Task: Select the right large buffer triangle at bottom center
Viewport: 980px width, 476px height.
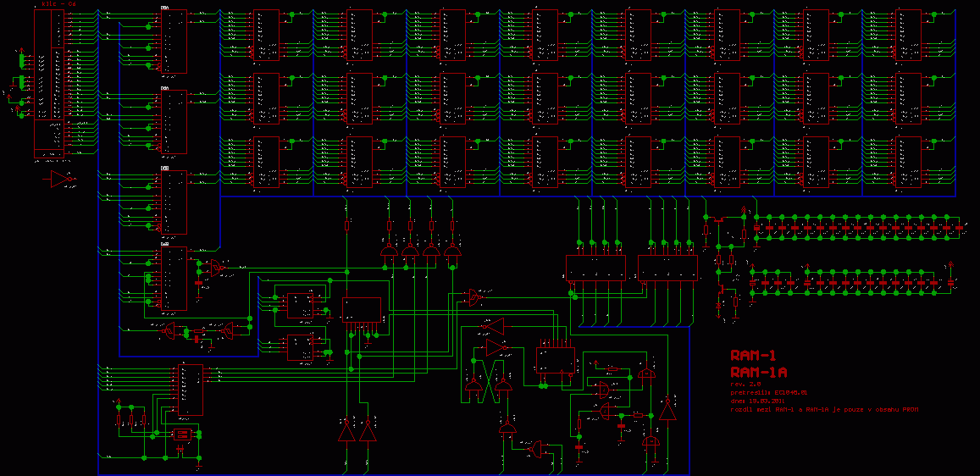Action: (368, 432)
